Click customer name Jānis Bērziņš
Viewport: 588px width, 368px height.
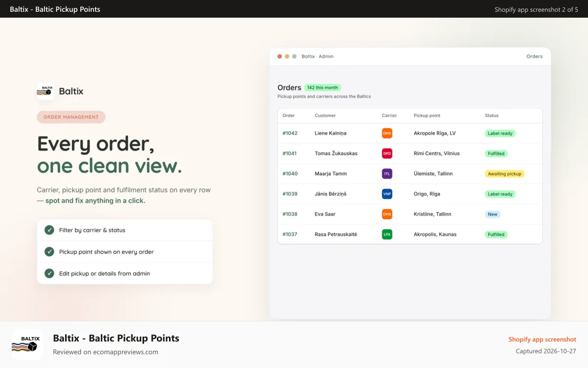331,194
